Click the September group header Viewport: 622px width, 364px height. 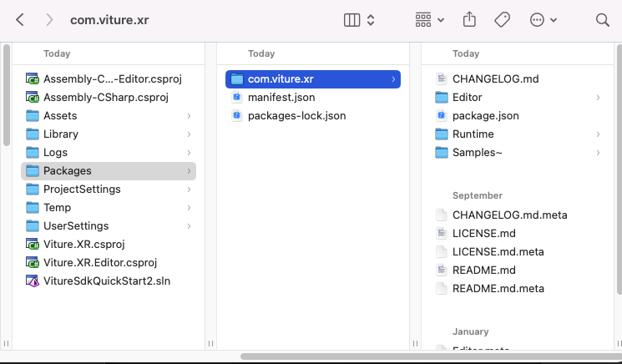click(x=478, y=195)
